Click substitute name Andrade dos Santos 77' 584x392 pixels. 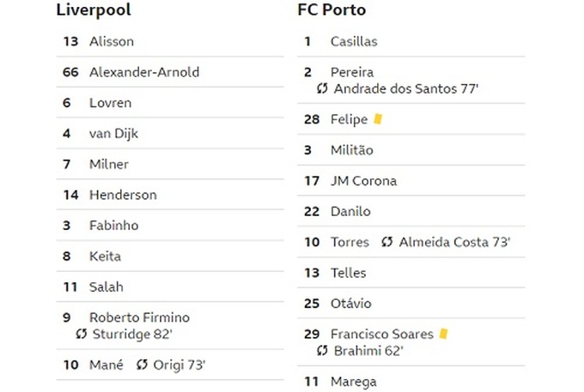click(406, 89)
